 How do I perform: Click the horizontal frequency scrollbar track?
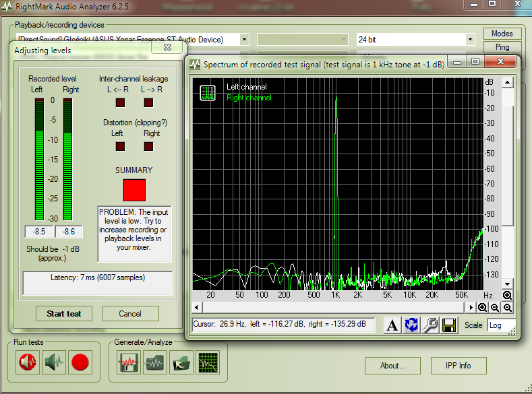point(334,308)
